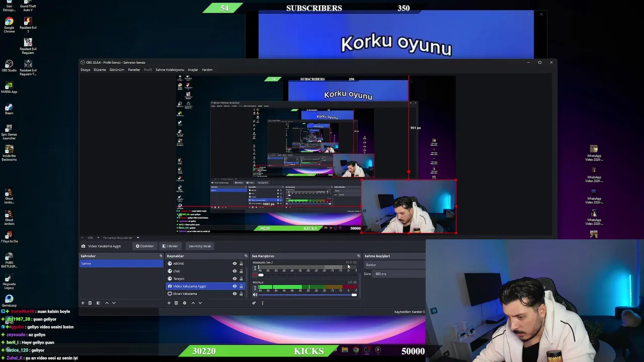Add a new scene in Sahneler panel
This screenshot has height=362, width=644.
tap(83, 303)
